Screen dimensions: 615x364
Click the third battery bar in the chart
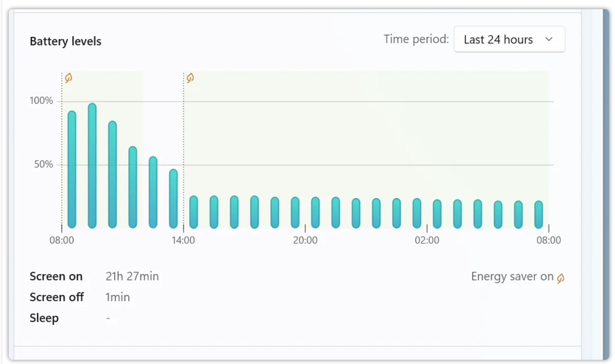[x=113, y=174]
